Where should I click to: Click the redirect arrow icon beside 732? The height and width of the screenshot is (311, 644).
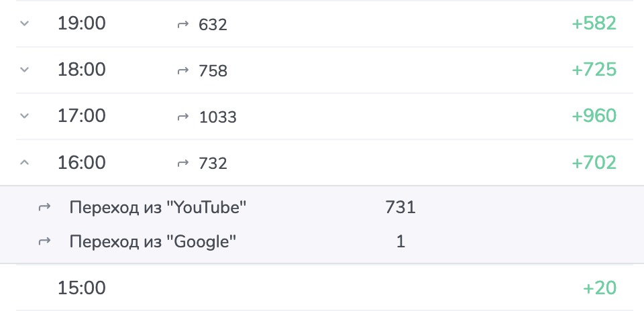(182, 164)
